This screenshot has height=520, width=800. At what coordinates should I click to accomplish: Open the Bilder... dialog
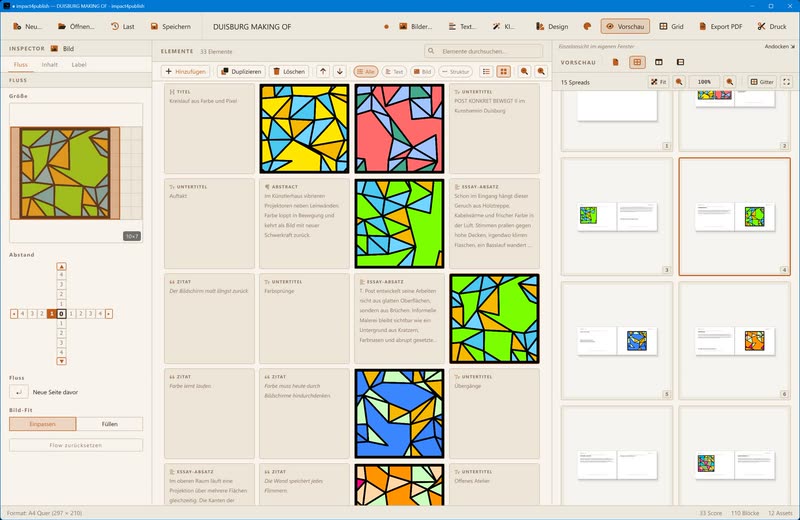[x=415, y=27]
